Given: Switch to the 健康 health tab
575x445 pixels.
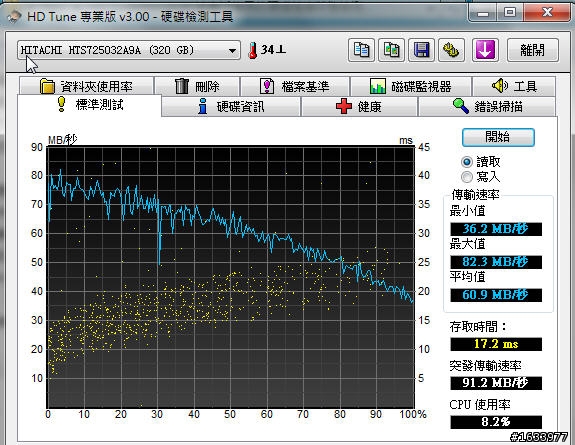Looking at the screenshot, I should click(x=359, y=107).
